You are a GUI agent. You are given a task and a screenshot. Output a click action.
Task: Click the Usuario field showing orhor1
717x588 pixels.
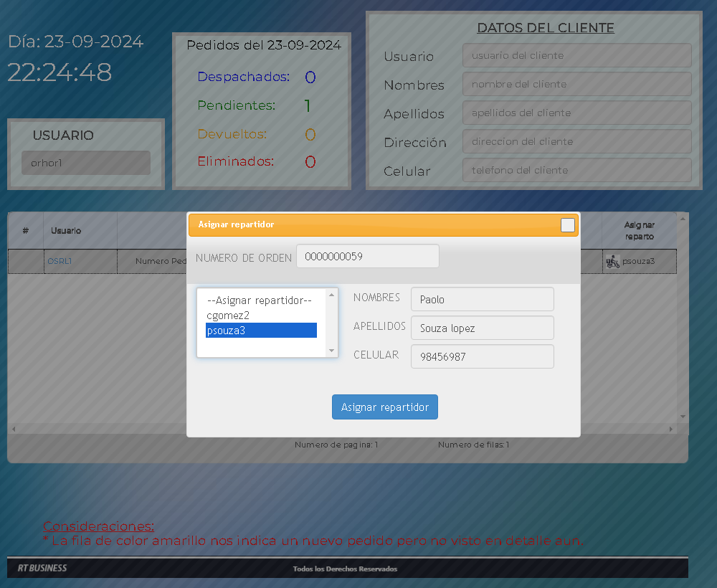(x=86, y=163)
